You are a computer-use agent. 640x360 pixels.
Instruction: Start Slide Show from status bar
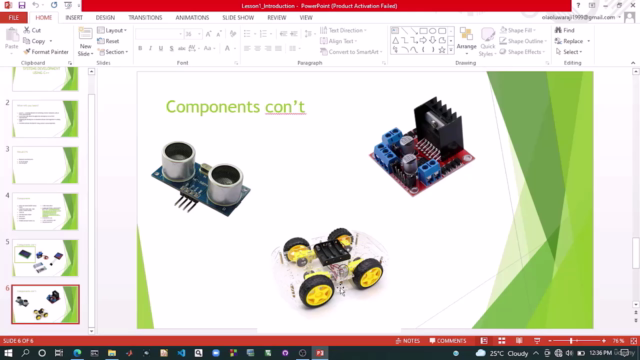tap(537, 341)
